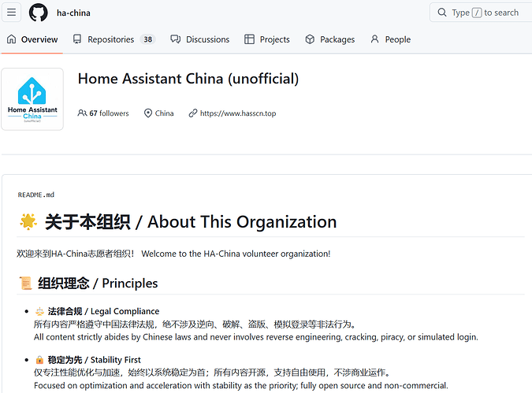Open the Packages tab
The height and width of the screenshot is (393, 532).
click(x=329, y=39)
